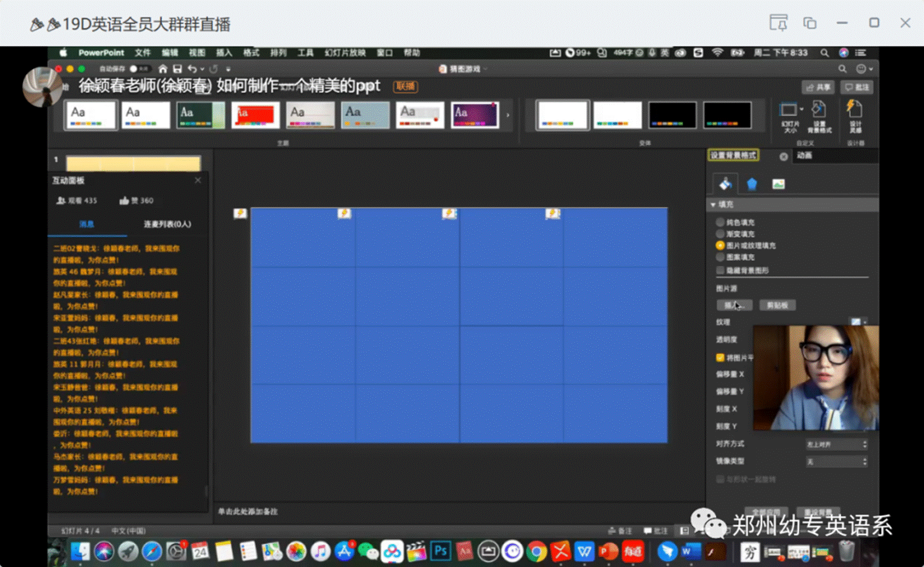The image size is (924, 567).
Task: Select 渐变填充 gradient fill radio button
Action: coord(720,234)
